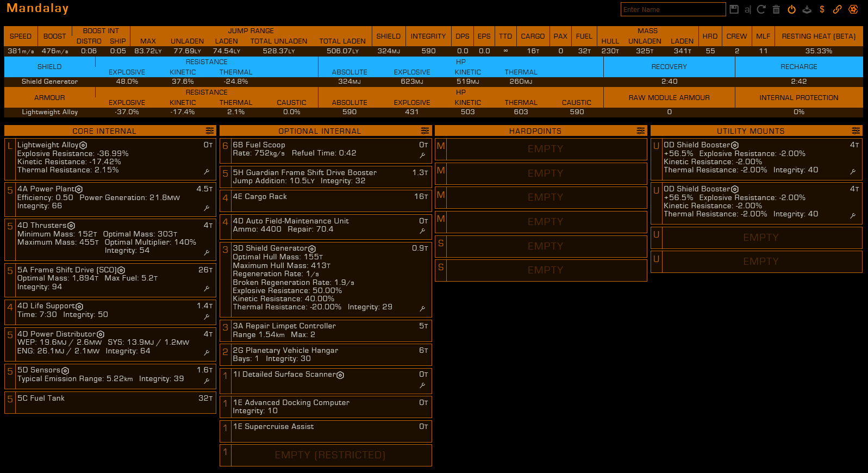Open Hardpoints panel settings sliders icon
868x473 pixels.
coord(641,131)
